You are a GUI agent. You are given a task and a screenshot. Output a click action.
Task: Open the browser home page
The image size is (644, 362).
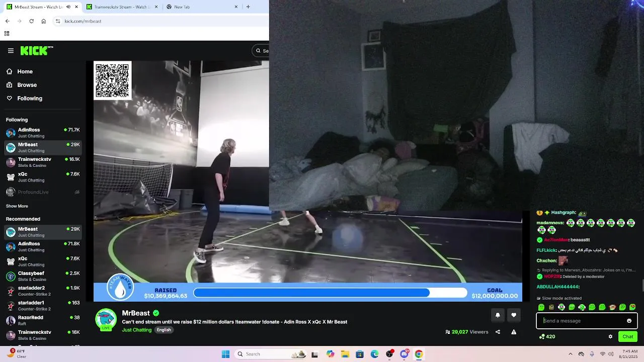click(x=44, y=21)
